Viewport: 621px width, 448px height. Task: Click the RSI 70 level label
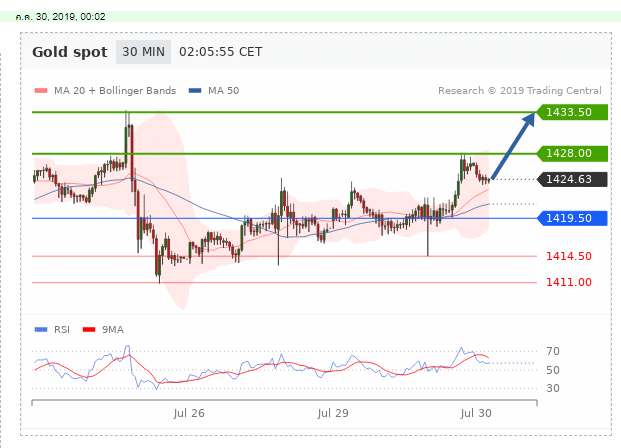[553, 351]
